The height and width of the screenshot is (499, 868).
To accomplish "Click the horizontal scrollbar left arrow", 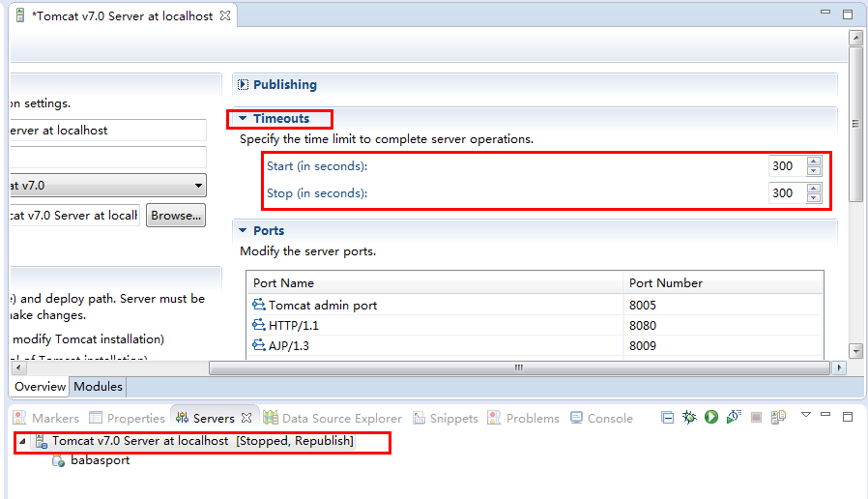I will [x=18, y=367].
